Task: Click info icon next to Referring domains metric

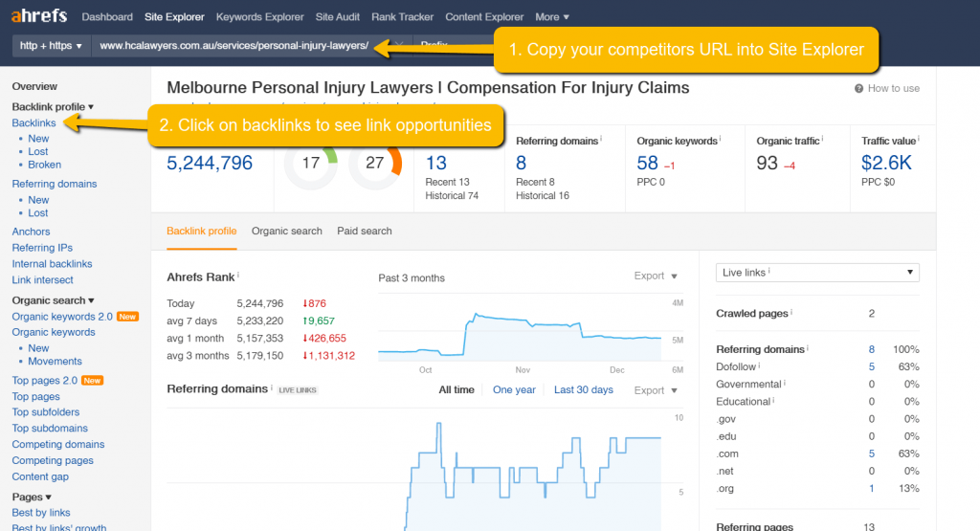Action: [601, 141]
